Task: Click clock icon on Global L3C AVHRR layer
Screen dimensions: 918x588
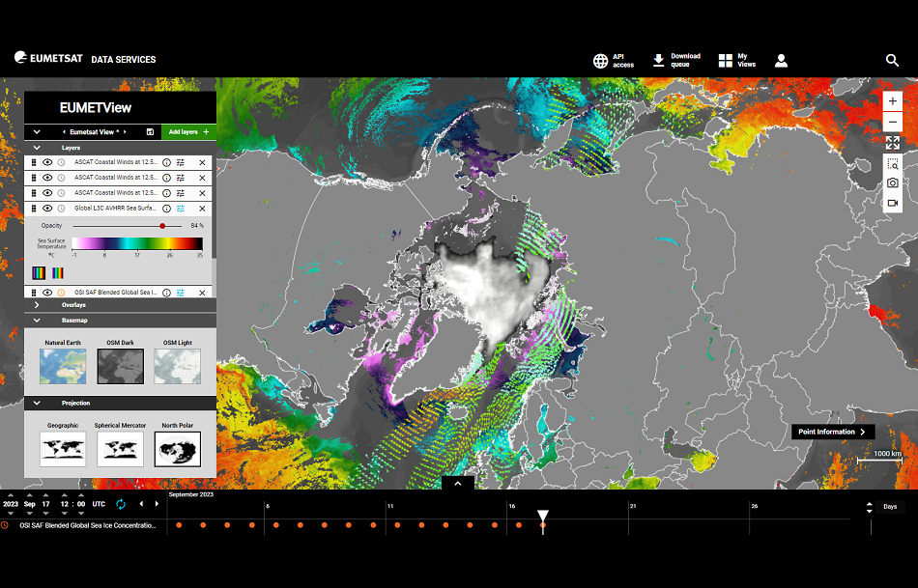Action: [61, 209]
